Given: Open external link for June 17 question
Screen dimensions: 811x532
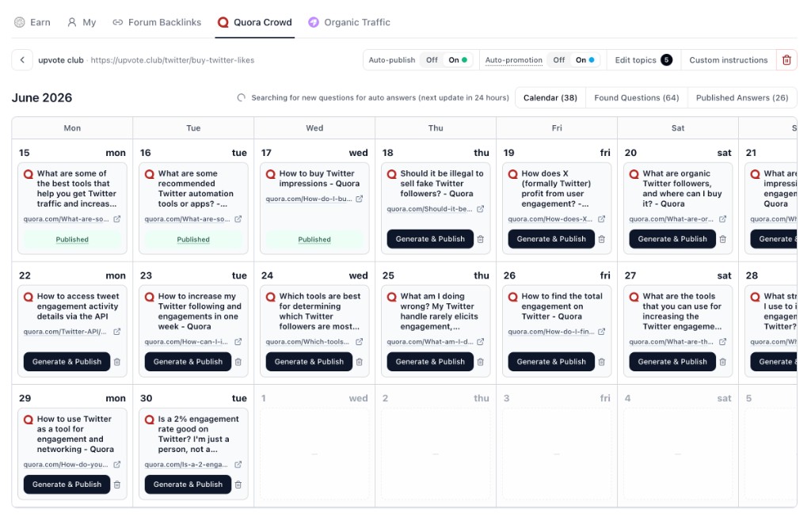Looking at the screenshot, I should [x=359, y=199].
